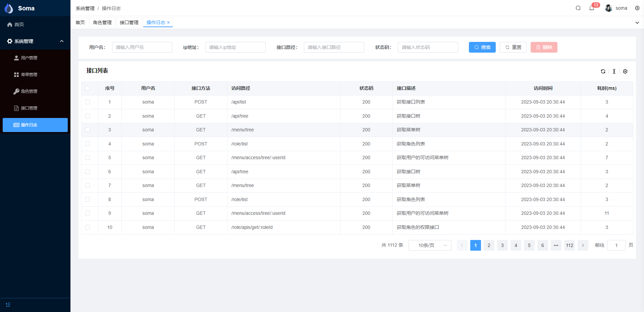This screenshot has height=312, width=644.
Task: Close the 操作日志 tab with x icon
Action: 168,22
